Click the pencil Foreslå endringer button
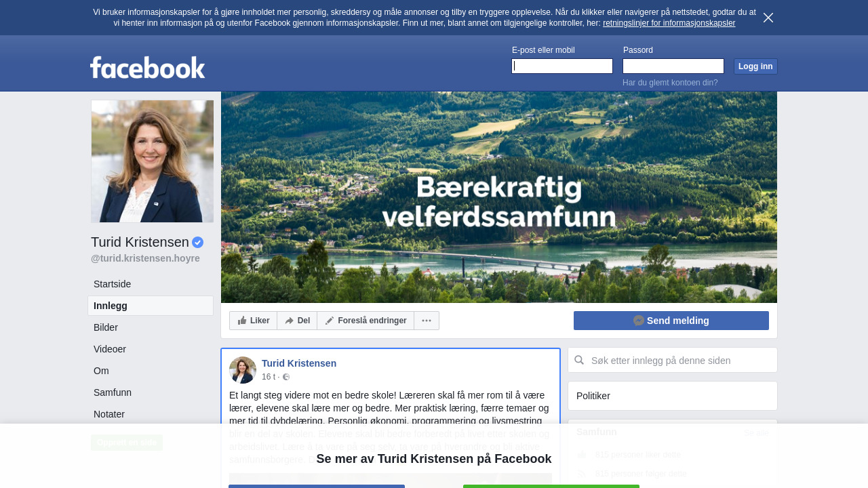868x488 pixels. coord(366,321)
